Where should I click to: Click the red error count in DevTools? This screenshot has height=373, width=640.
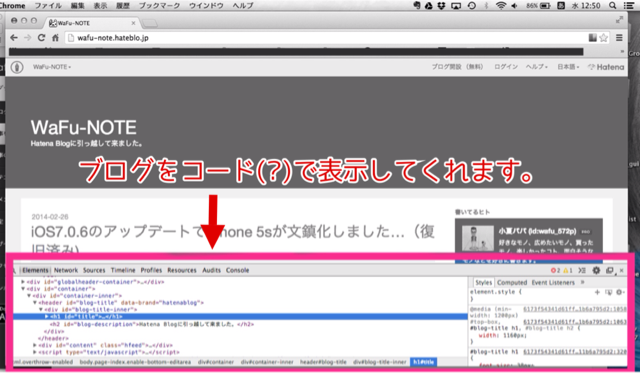[555, 270]
